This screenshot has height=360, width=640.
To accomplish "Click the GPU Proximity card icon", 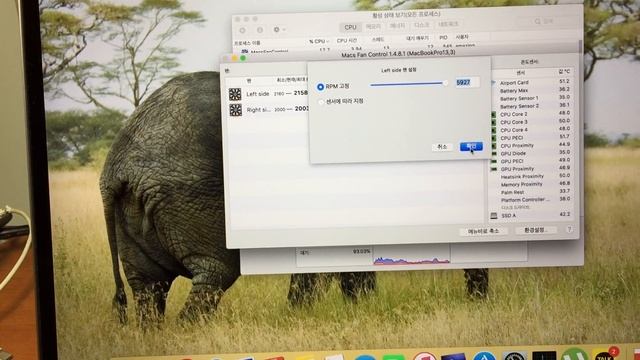I will click(x=493, y=169).
